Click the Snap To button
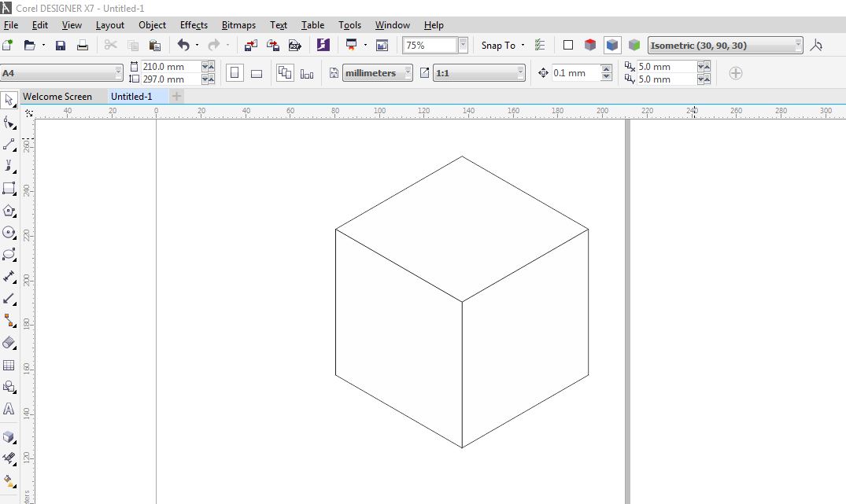This screenshot has width=846, height=504. point(499,46)
